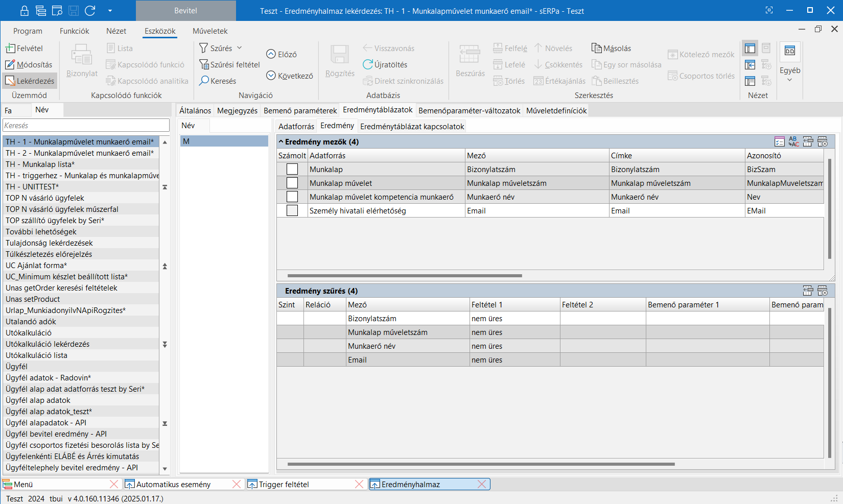Go to Előző previous record
Screen dimensions: 843x504
click(x=271, y=54)
